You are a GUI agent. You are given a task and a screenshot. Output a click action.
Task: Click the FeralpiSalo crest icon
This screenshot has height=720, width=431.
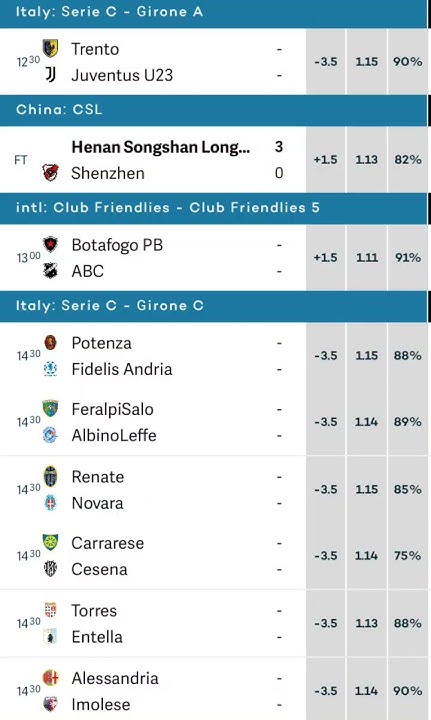tap(50, 408)
